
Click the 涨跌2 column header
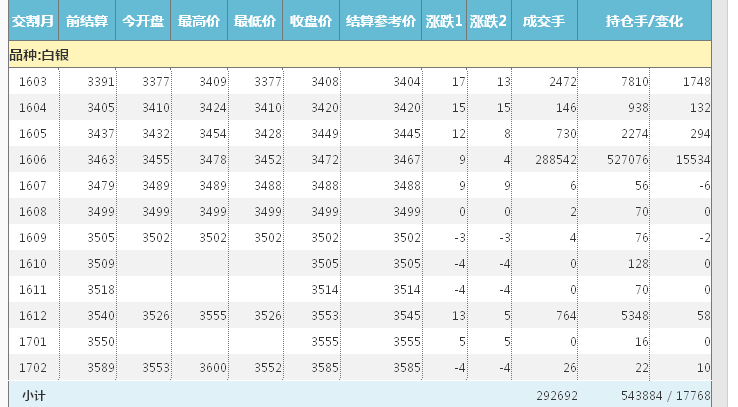click(489, 21)
